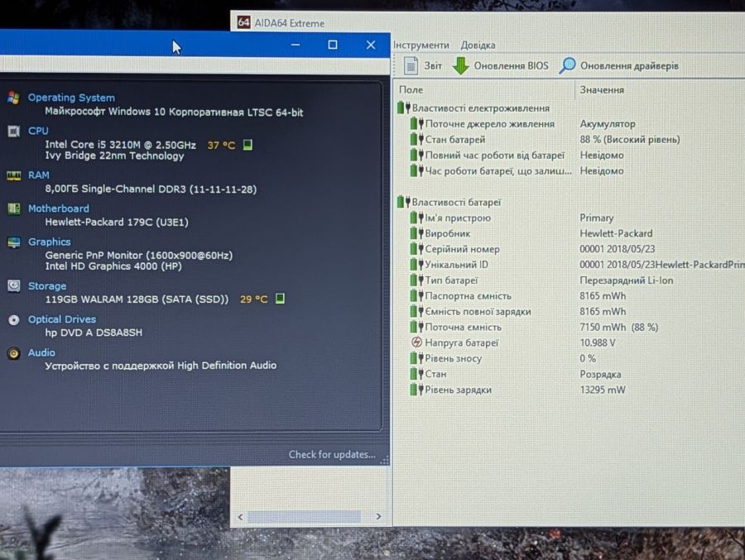
Task: Click the Intel HD Graphics 4000 text
Action: click(113, 266)
